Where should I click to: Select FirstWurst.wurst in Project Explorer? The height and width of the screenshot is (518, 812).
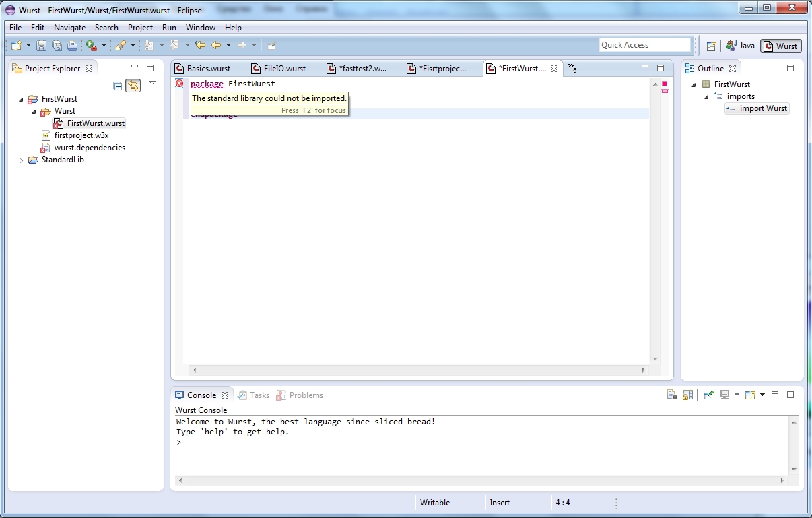[90, 123]
